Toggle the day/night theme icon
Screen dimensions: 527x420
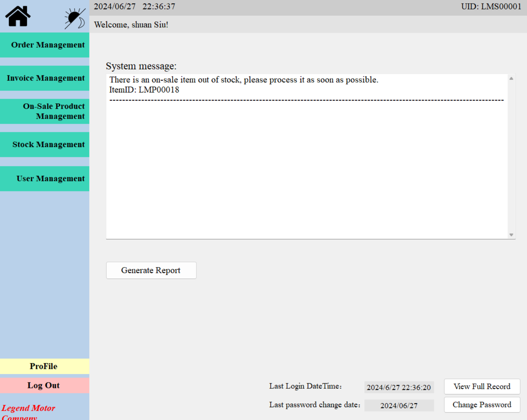[74, 17]
